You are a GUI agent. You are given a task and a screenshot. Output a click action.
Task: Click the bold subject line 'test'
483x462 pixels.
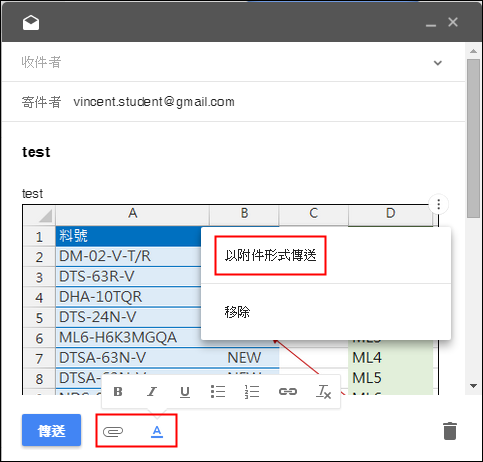tap(36, 152)
